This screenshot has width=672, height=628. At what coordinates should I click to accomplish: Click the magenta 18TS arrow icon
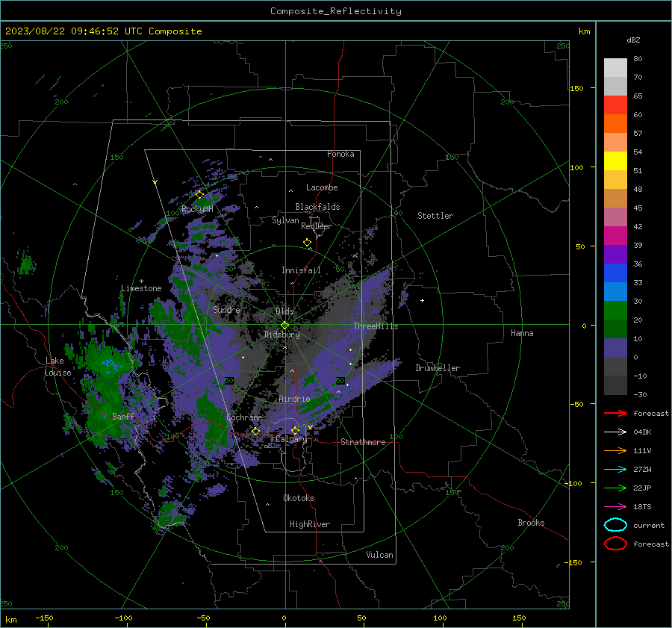[x=615, y=507]
